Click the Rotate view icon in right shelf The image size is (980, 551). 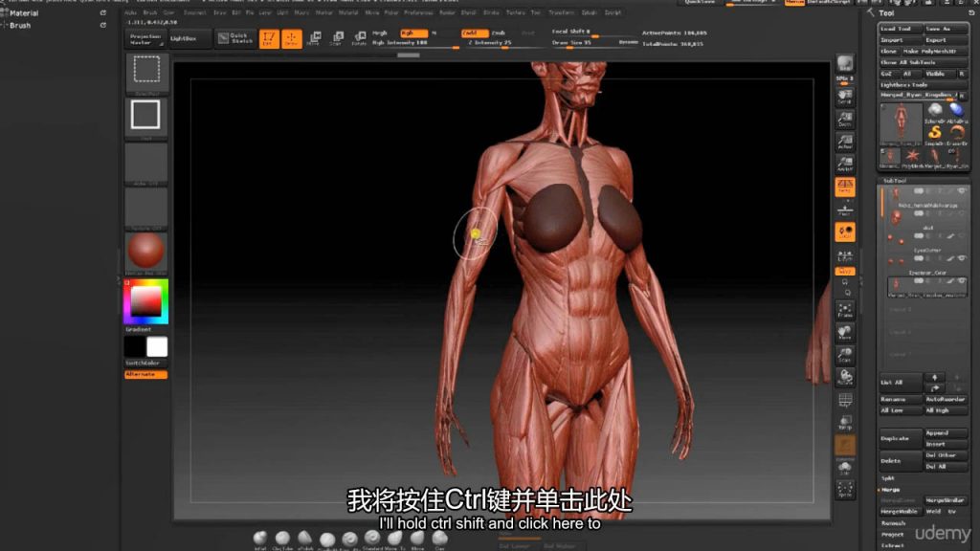pos(845,377)
